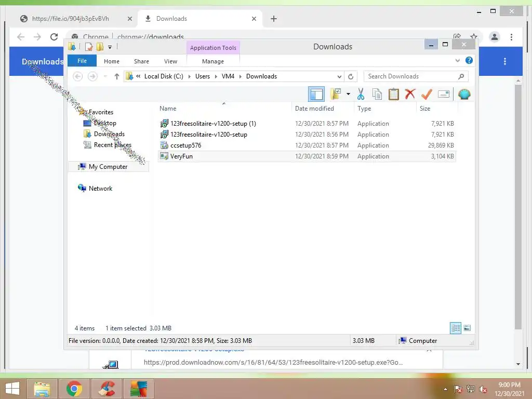Open the address bar history dropdown

coord(339,77)
